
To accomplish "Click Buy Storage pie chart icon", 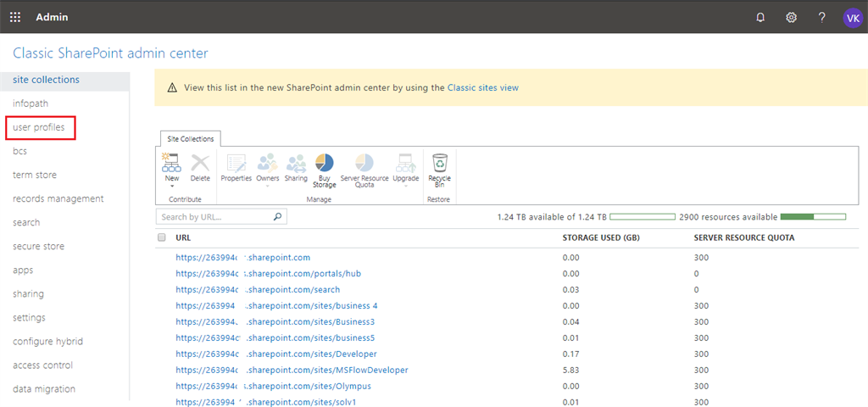I will (x=325, y=163).
